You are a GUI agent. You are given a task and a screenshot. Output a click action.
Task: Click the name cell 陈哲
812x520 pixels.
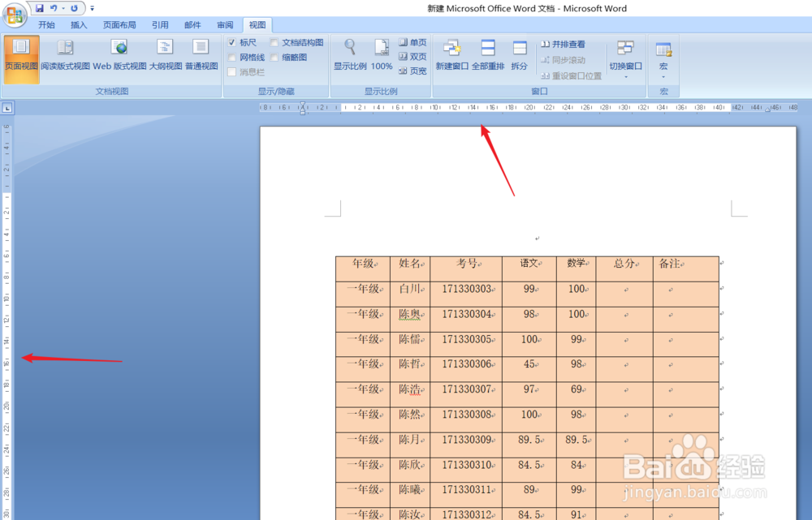pos(410,369)
